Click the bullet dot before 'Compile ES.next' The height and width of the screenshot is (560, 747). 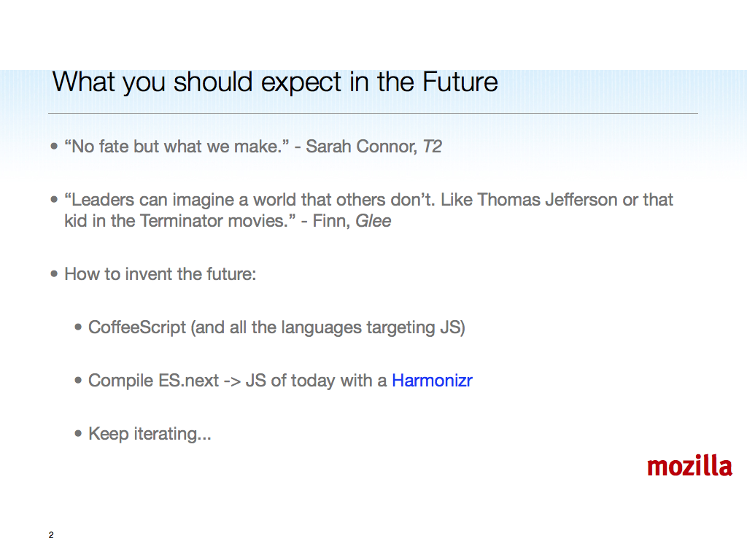(78, 381)
